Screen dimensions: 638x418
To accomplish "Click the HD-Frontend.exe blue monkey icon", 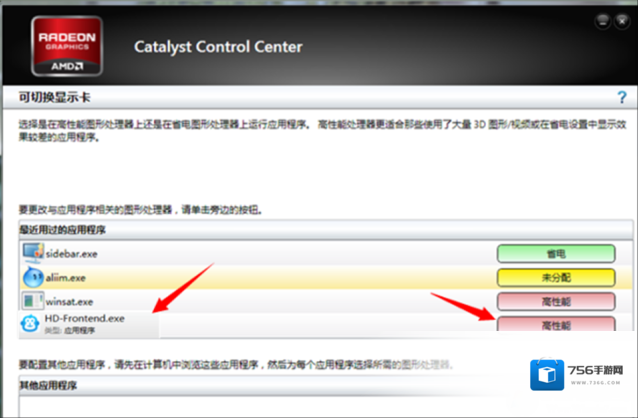I will 30,324.
